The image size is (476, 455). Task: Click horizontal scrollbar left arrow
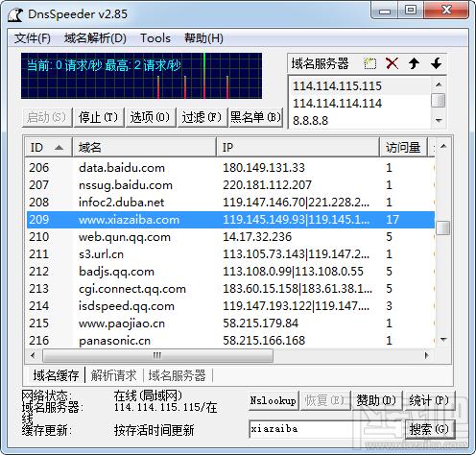coord(33,355)
